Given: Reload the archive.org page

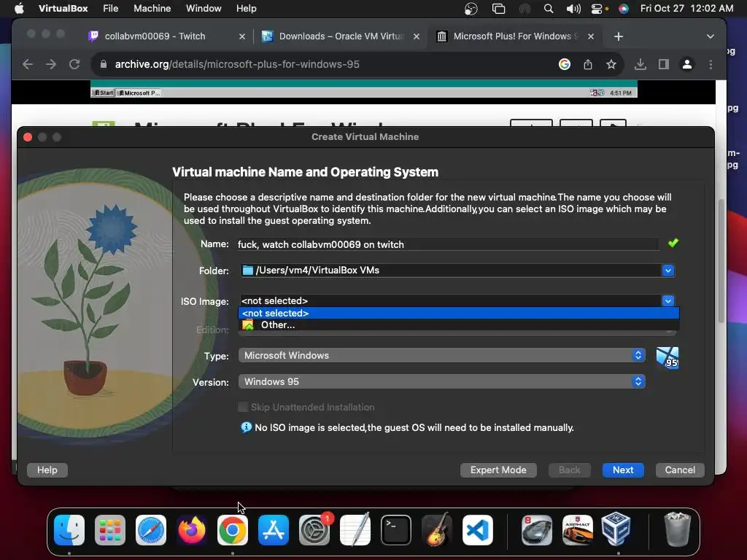Looking at the screenshot, I should (x=74, y=64).
